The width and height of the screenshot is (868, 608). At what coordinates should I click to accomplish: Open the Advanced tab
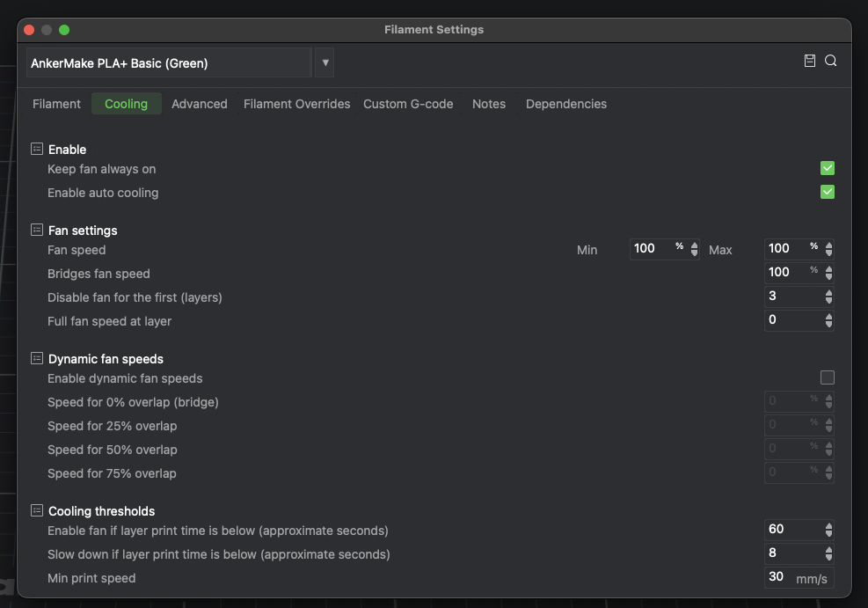[200, 104]
